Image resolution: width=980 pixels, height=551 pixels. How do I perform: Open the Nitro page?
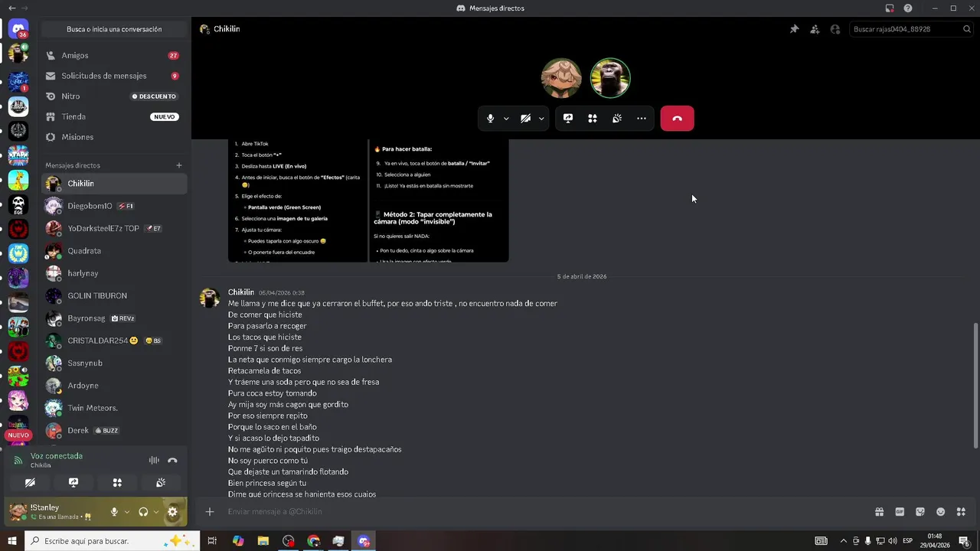[114, 96]
